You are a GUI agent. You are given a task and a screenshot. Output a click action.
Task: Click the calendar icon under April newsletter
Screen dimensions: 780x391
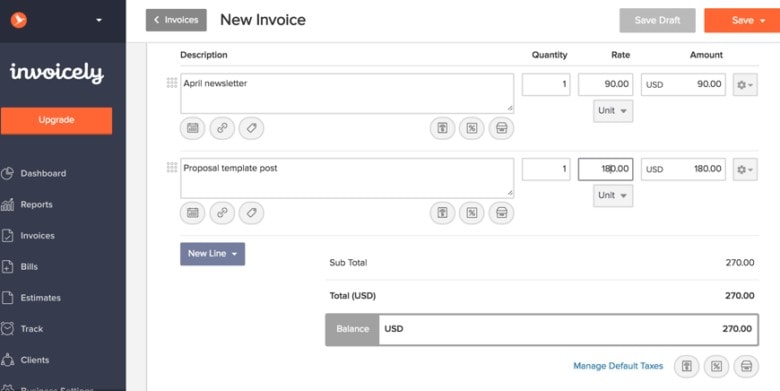(193, 128)
